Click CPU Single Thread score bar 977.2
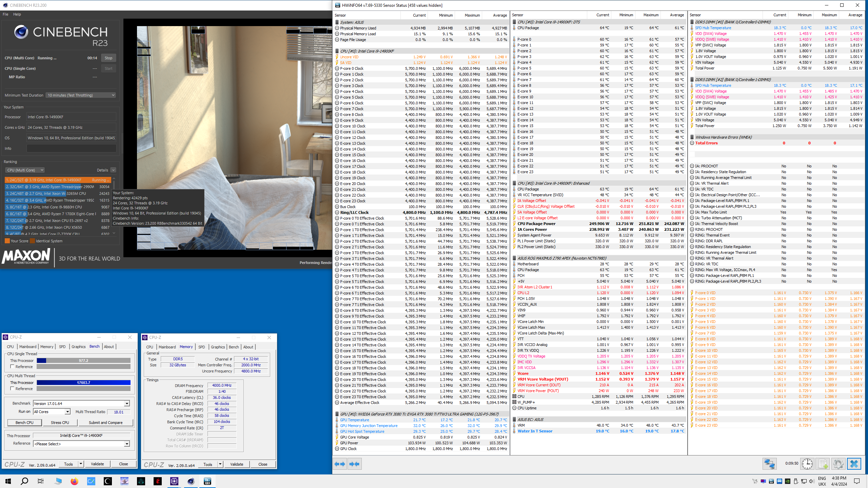 pos(83,361)
